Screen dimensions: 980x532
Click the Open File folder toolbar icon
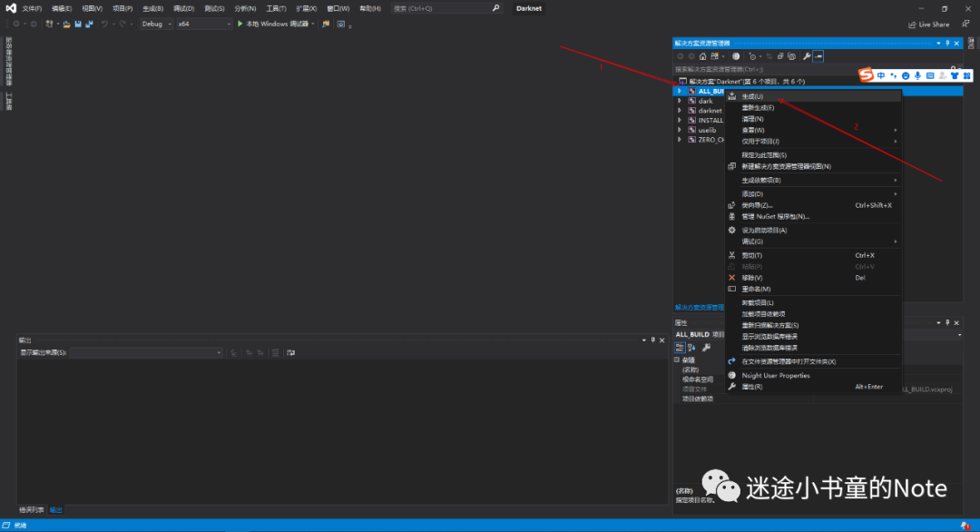[x=66, y=24]
